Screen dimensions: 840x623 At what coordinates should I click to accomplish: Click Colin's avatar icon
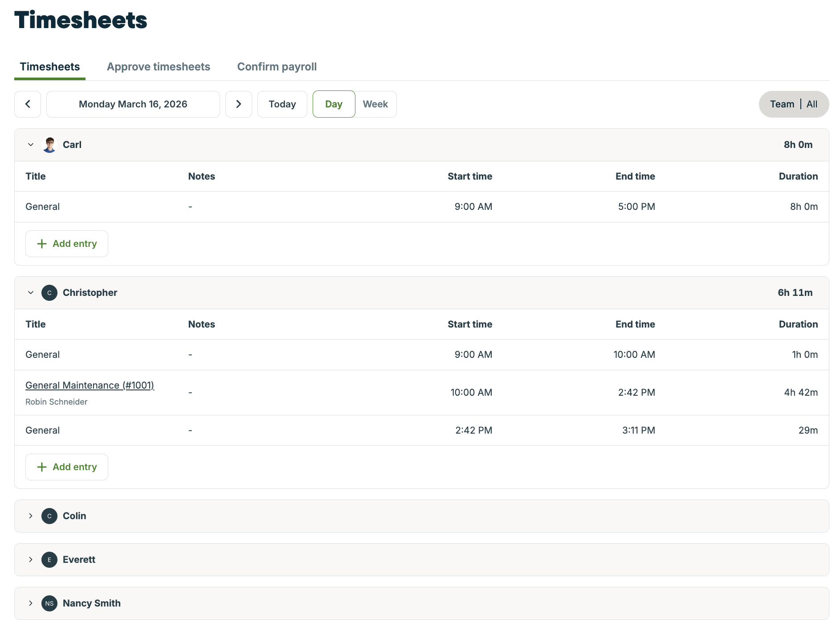(49, 516)
